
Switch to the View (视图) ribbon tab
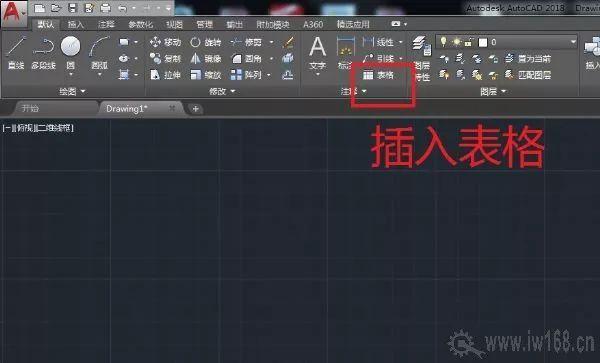[174, 24]
